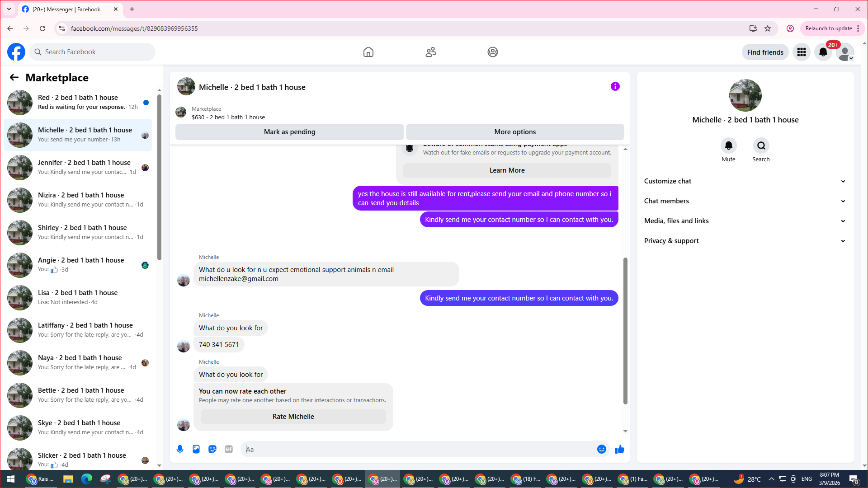Click the Rate Michelle button
Image resolution: width=868 pixels, height=488 pixels.
click(293, 417)
